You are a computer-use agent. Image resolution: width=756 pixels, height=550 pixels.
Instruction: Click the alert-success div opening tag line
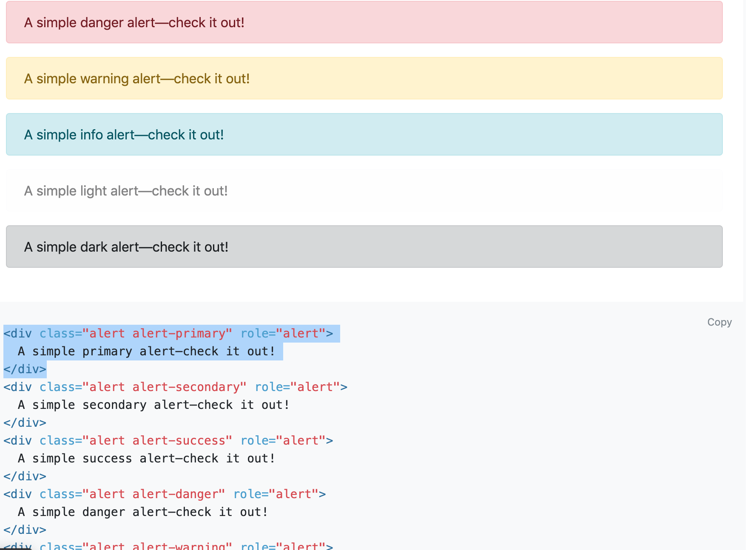click(168, 441)
